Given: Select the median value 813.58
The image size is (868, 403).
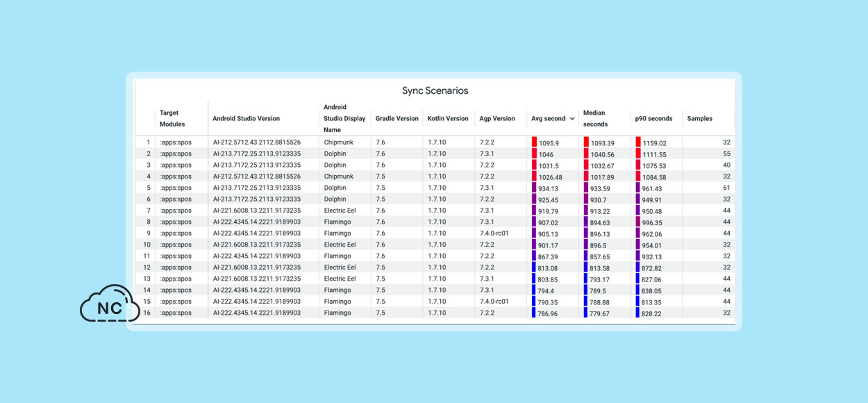Looking at the screenshot, I should 601,268.
